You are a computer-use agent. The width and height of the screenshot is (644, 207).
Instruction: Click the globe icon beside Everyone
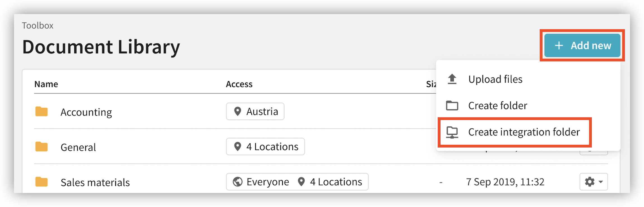click(x=238, y=182)
